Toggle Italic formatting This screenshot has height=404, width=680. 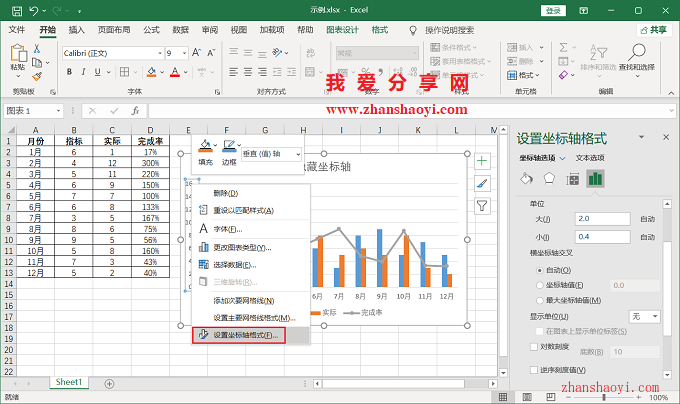point(83,72)
